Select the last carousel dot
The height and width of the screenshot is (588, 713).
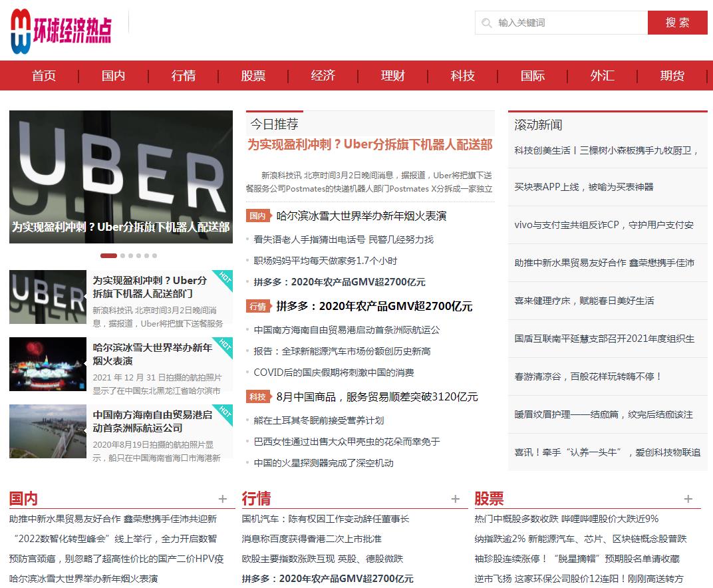[x=154, y=255]
